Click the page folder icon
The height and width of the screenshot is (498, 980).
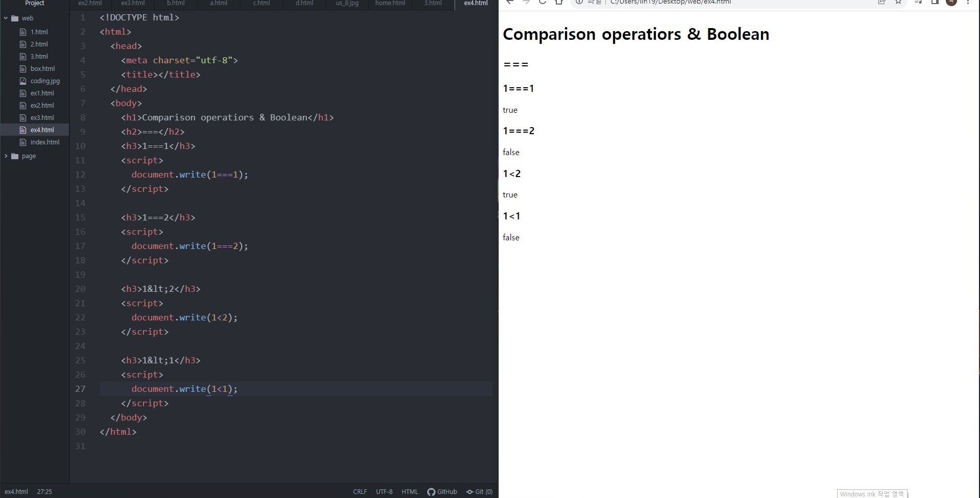point(15,156)
